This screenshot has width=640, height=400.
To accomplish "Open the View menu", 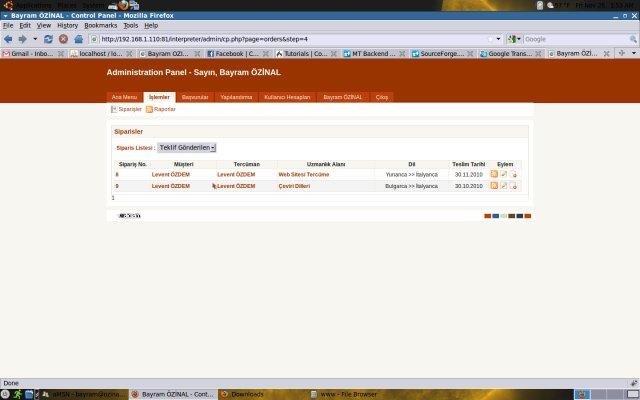I will point(44,25).
